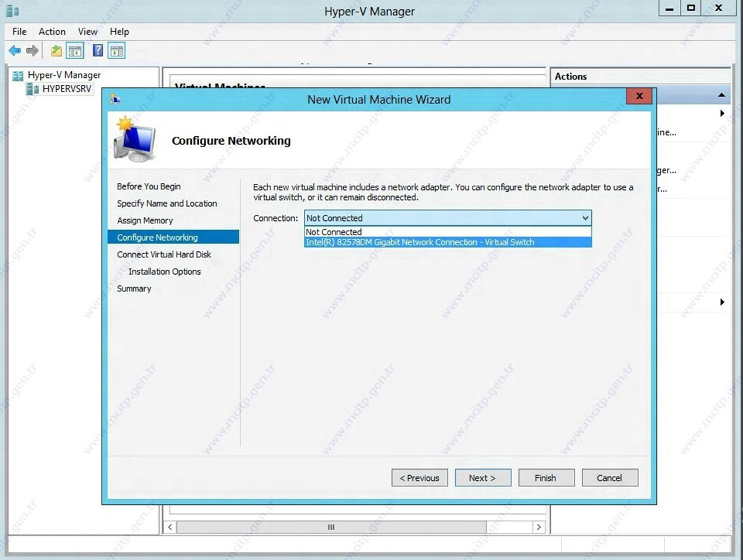Expand the topmost submenu arrow in Actions pane
The image size is (743, 560).
point(722,114)
